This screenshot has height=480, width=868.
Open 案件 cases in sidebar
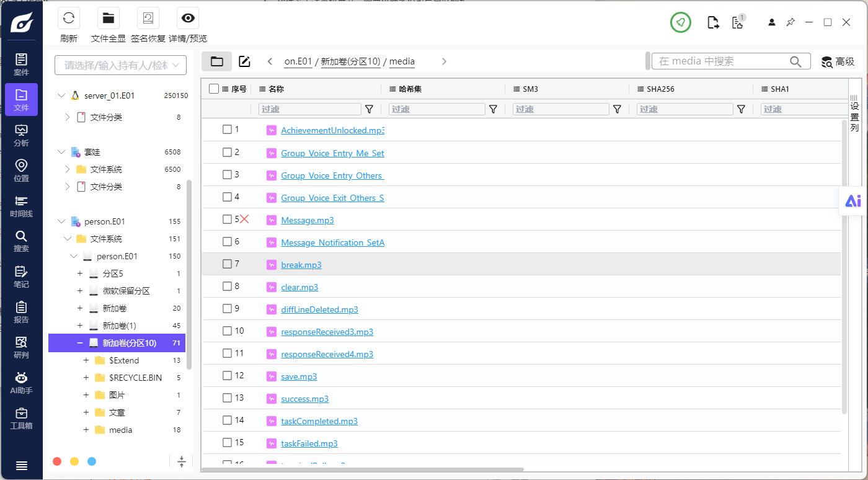click(x=21, y=64)
